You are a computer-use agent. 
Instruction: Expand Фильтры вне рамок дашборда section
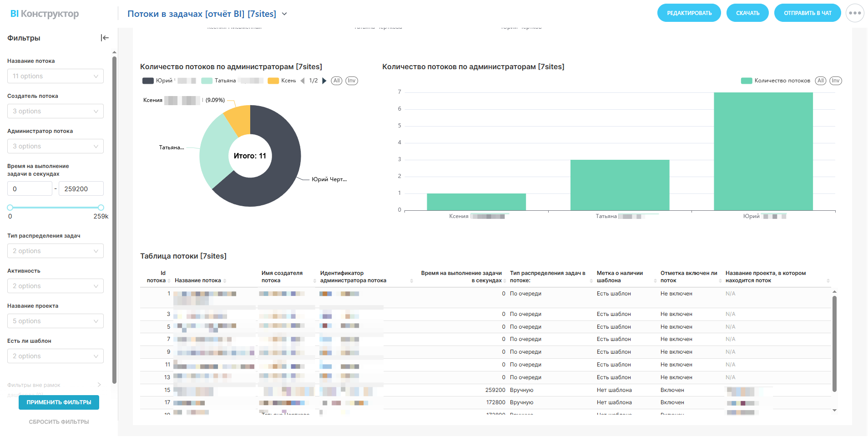click(x=99, y=385)
